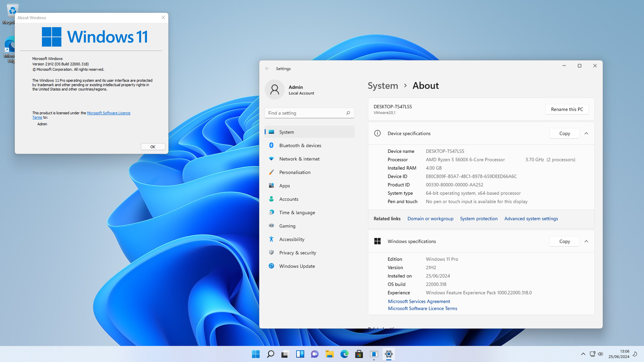The image size is (644, 362).
Task: Open the notification moon icon in tray
Action: pos(635,354)
